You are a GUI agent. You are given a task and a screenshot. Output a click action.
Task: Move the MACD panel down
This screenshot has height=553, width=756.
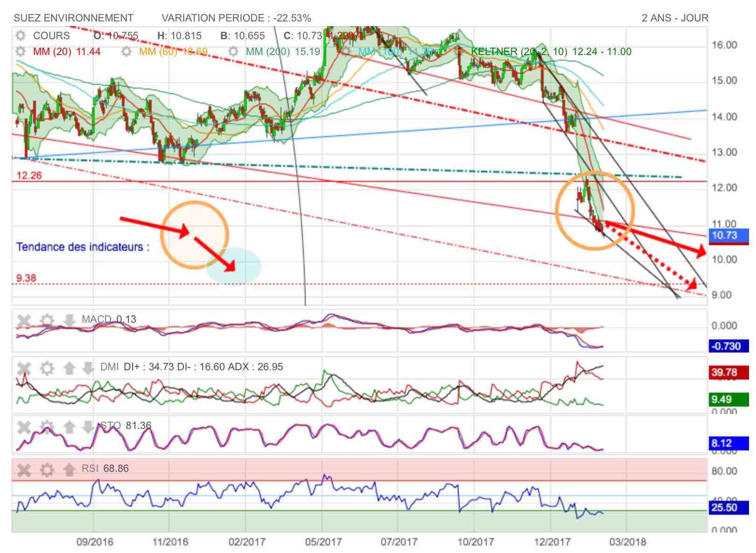click(x=69, y=320)
